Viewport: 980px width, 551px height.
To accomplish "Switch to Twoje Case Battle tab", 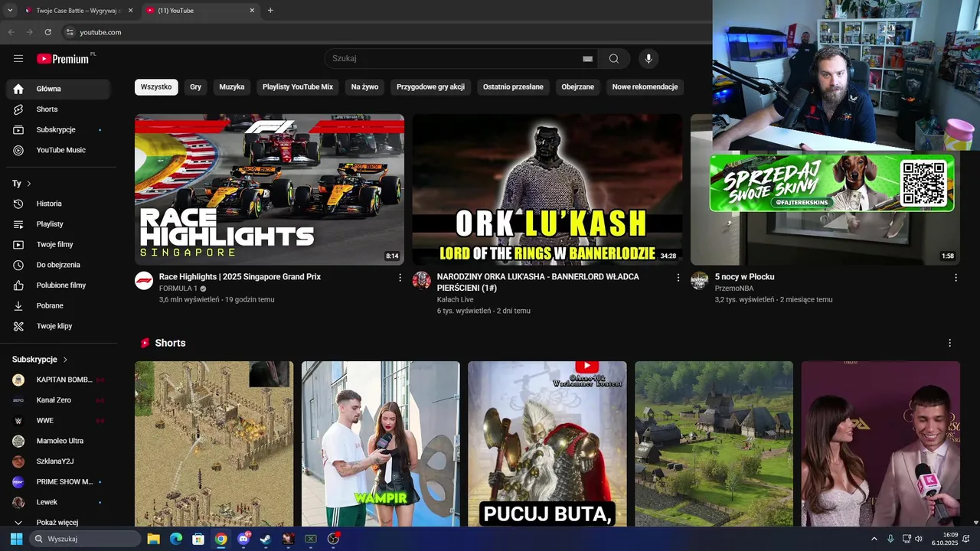I will pyautogui.click(x=78, y=11).
